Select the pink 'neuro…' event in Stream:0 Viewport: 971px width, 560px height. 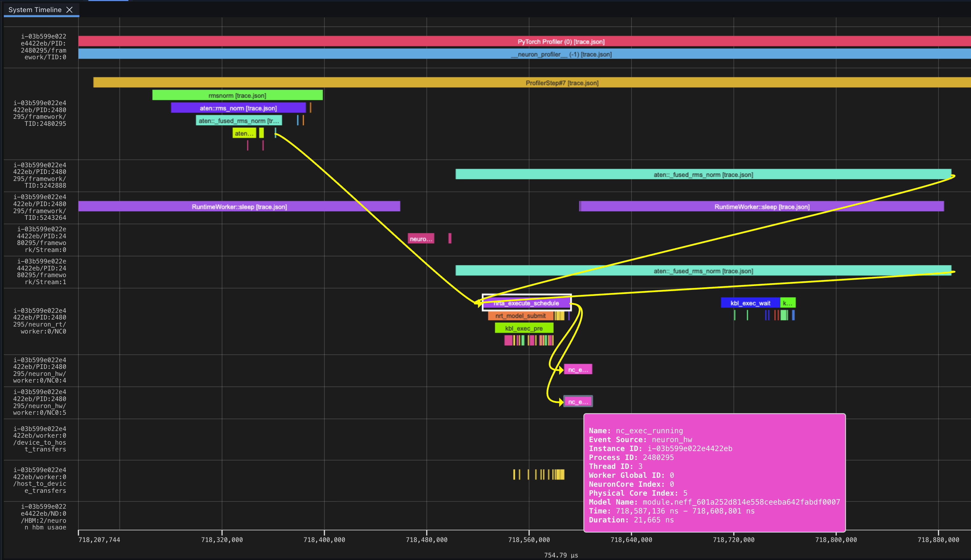pyautogui.click(x=421, y=239)
